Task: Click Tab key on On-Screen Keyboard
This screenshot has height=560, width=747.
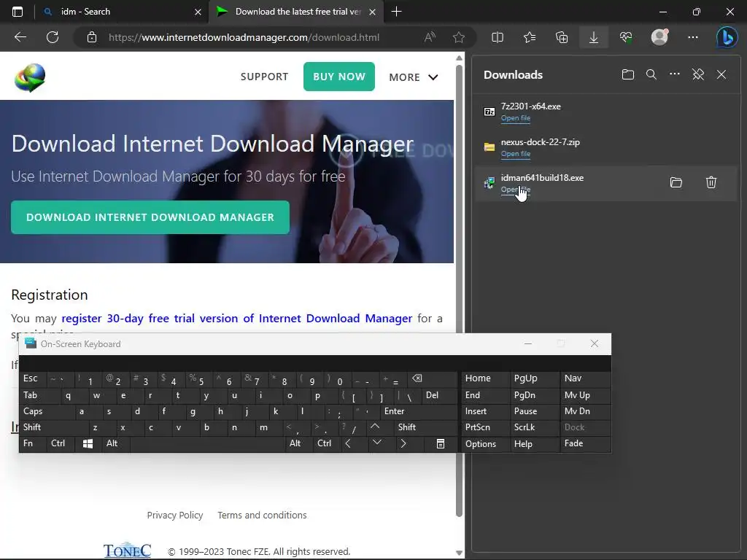Action: [40, 395]
